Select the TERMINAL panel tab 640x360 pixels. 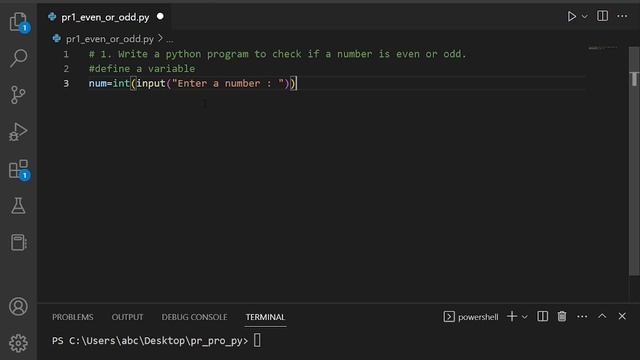pyautogui.click(x=265, y=317)
